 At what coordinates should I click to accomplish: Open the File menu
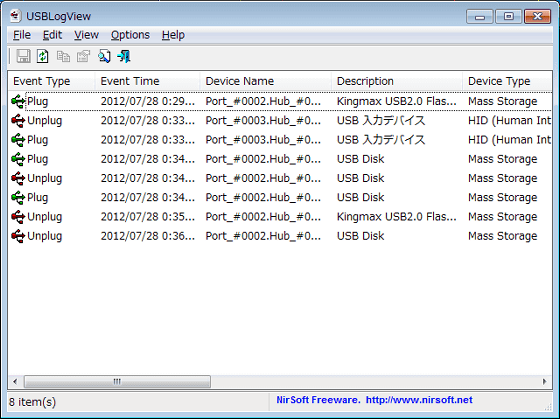pos(22,35)
